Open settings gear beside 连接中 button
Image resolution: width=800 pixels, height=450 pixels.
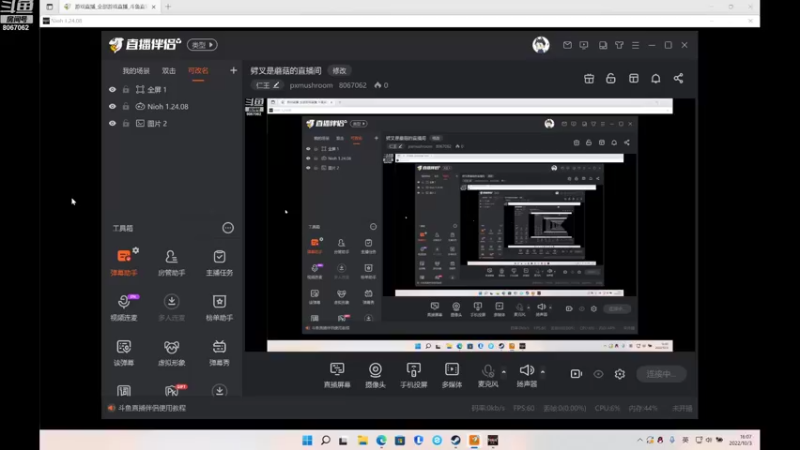[x=620, y=374]
